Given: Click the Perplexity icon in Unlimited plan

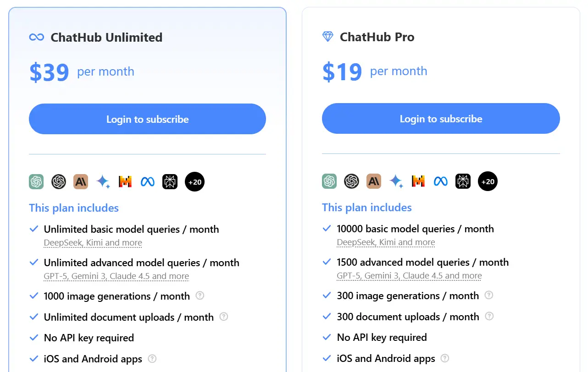Looking at the screenshot, I should point(170,182).
